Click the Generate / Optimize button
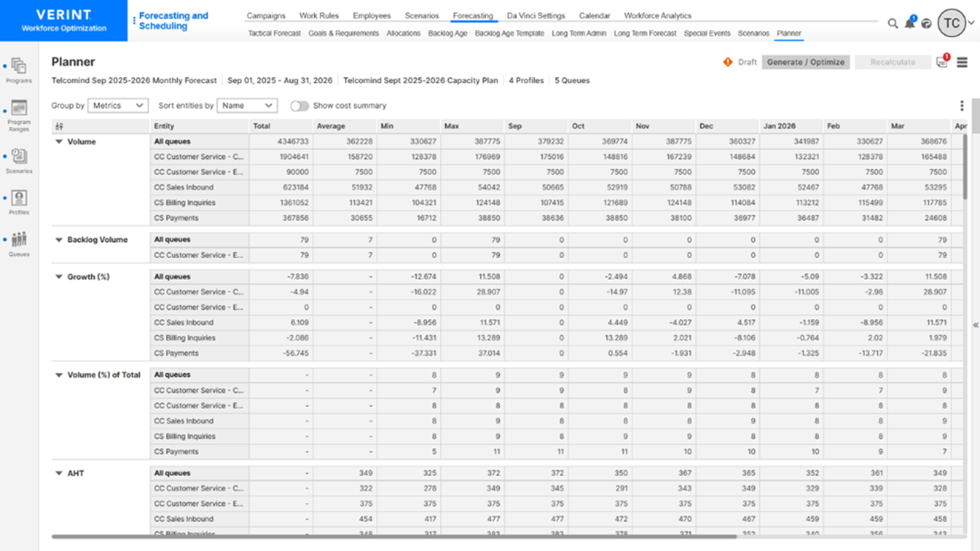This screenshot has width=980, height=551. click(x=805, y=62)
